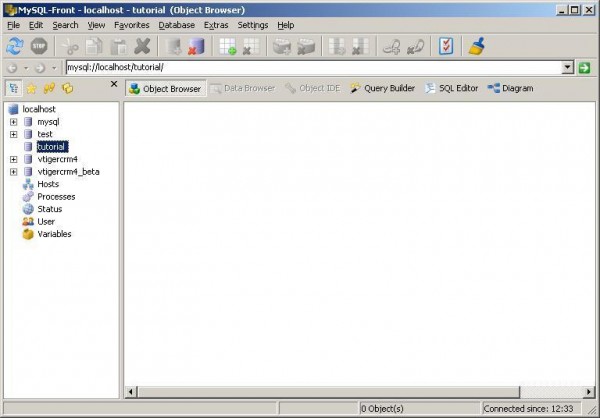Viewport: 600px width, 418px height.
Task: Click the Add Index toolbar icon
Action: (282, 47)
